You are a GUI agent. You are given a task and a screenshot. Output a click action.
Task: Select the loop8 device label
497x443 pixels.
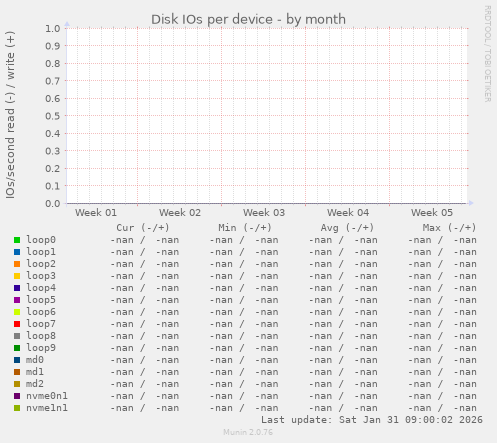tap(41, 336)
